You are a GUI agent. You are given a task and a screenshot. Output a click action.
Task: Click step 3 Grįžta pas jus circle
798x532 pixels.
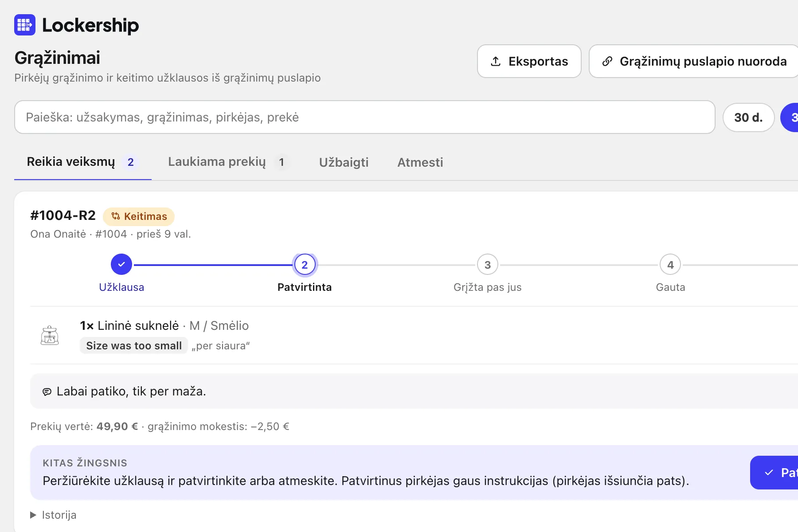click(488, 265)
